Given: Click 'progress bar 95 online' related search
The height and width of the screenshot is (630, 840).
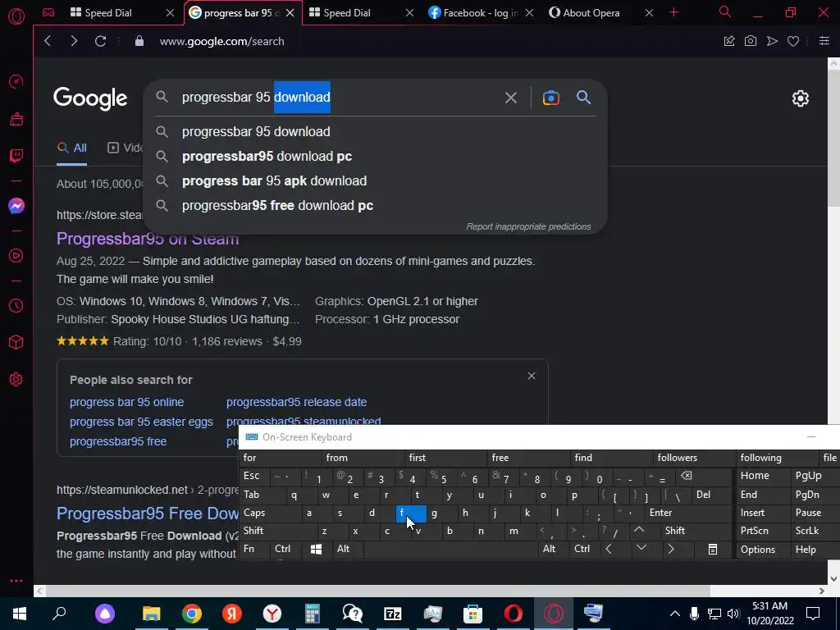Looking at the screenshot, I should [x=126, y=402].
